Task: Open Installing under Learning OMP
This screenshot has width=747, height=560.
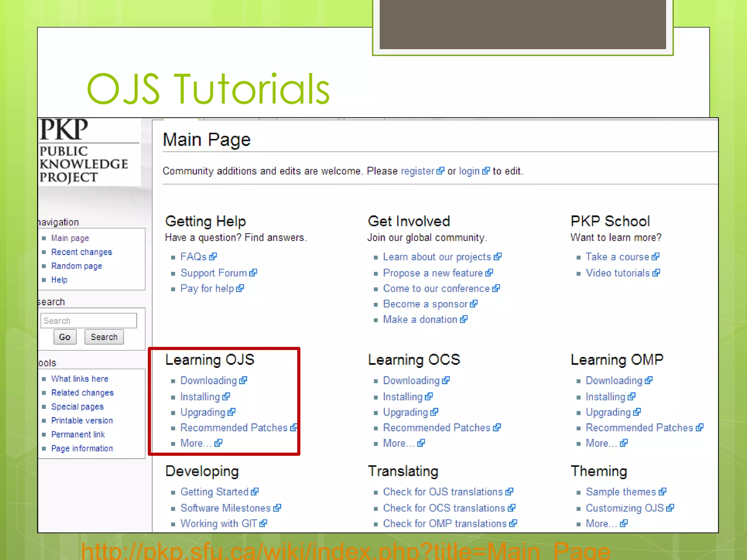Action: tap(605, 396)
